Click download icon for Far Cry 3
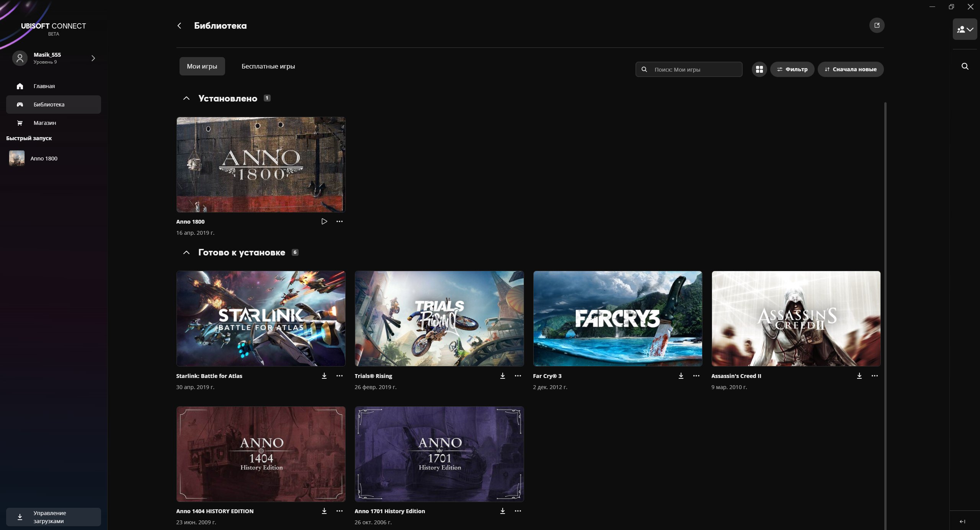Image resolution: width=980 pixels, height=530 pixels. point(681,376)
